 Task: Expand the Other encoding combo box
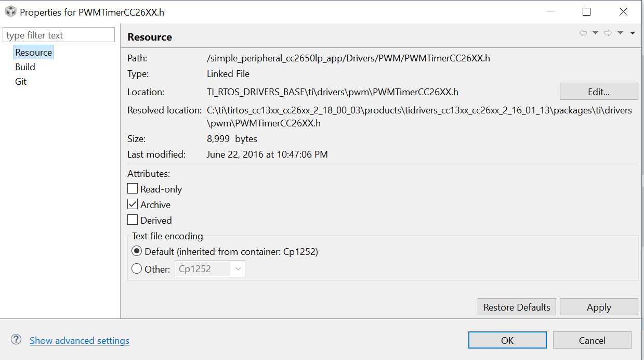coord(238,269)
